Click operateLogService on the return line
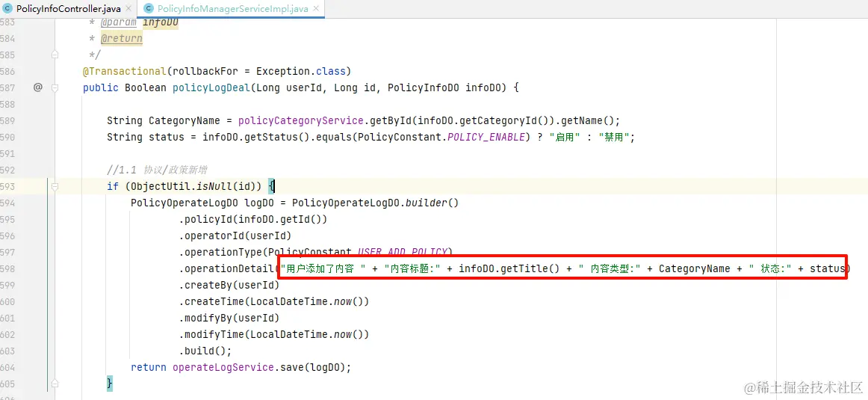This screenshot has width=868, height=400. coord(223,367)
